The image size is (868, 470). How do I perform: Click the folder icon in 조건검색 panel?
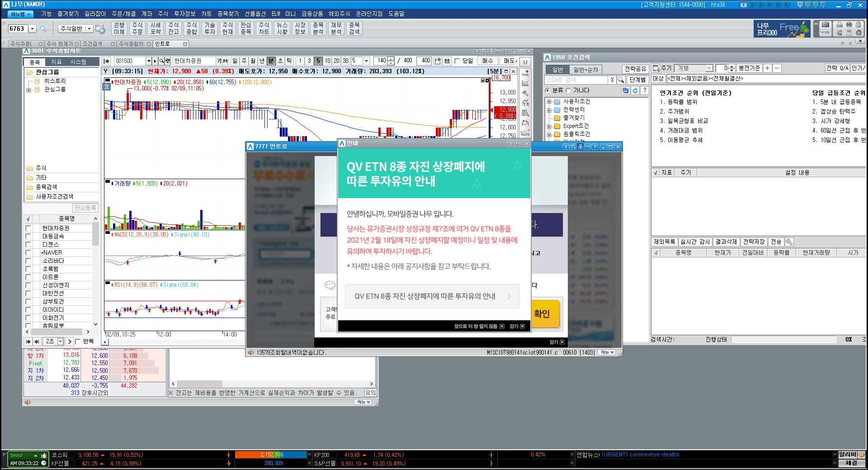click(x=626, y=90)
